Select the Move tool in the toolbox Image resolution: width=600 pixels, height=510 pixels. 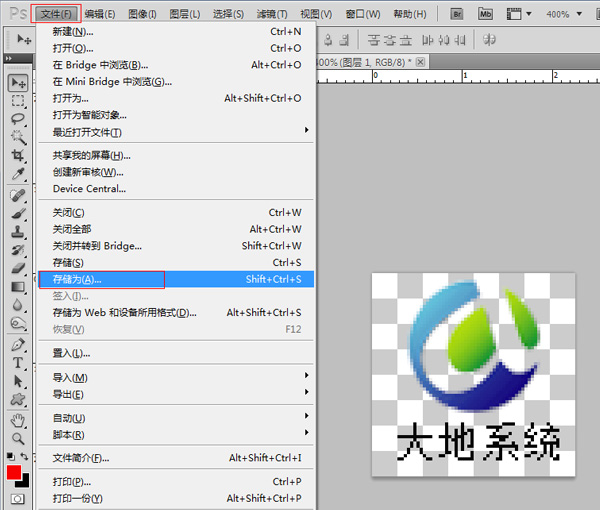point(17,83)
